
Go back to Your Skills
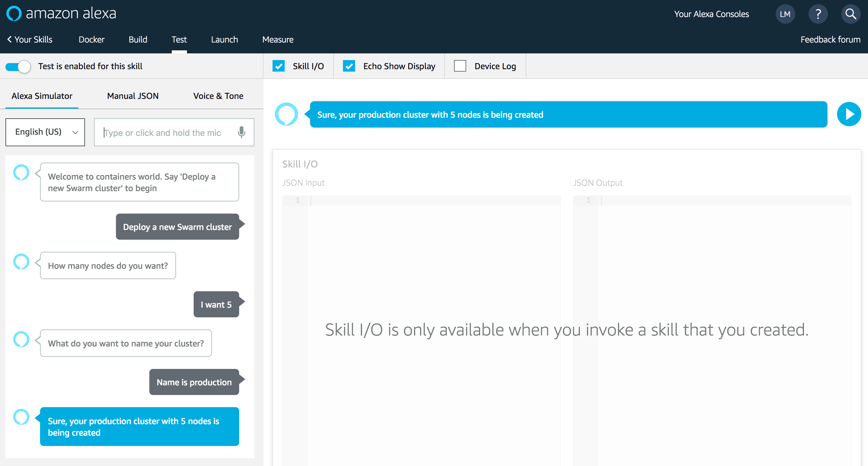[30, 39]
